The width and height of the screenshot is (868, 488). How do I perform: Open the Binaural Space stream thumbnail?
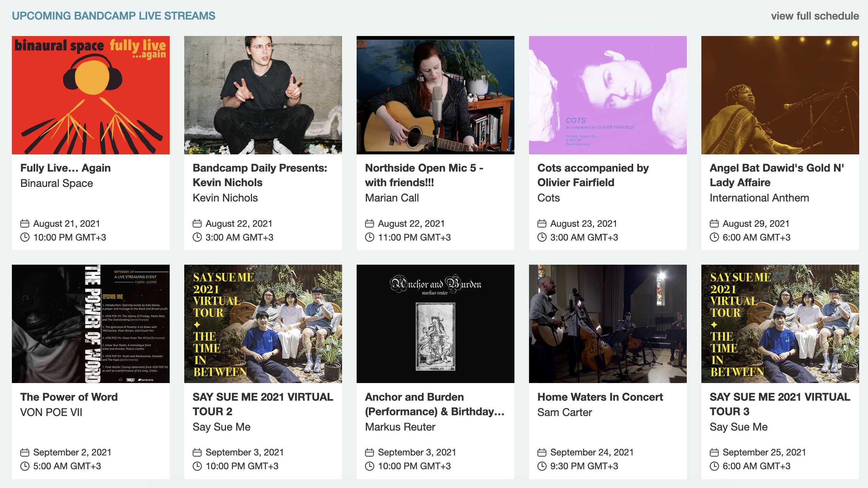point(90,95)
